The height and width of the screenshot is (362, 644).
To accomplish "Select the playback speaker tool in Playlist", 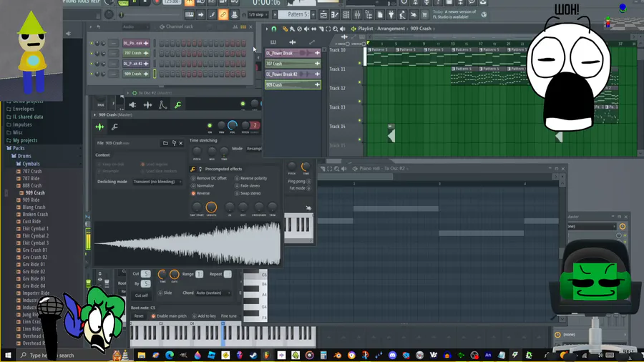I will [343, 29].
